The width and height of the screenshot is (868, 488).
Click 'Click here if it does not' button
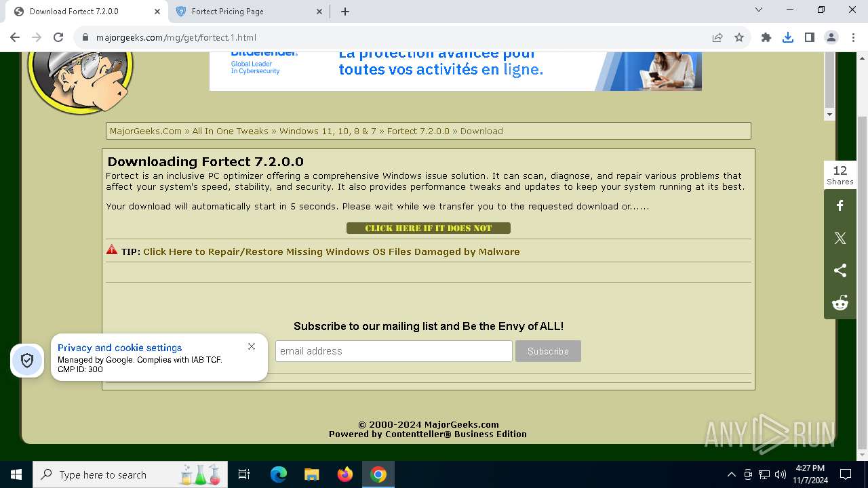[x=429, y=228]
